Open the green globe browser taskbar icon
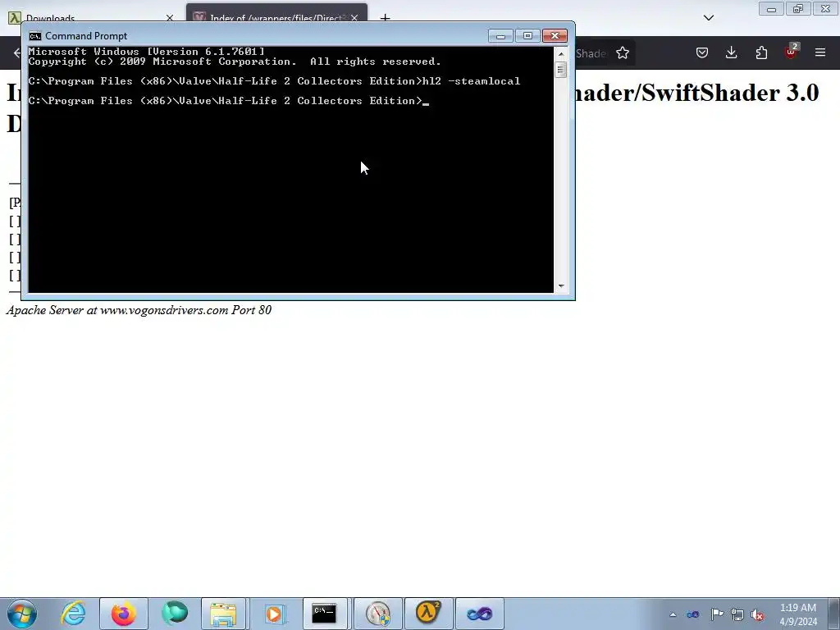The width and height of the screenshot is (840, 630). point(175,614)
